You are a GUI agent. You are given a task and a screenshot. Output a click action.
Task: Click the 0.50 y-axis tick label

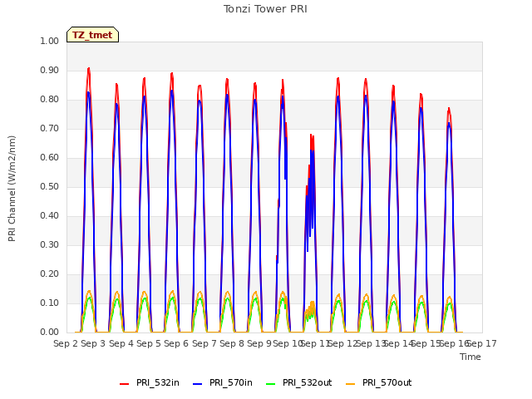[x=50, y=186]
